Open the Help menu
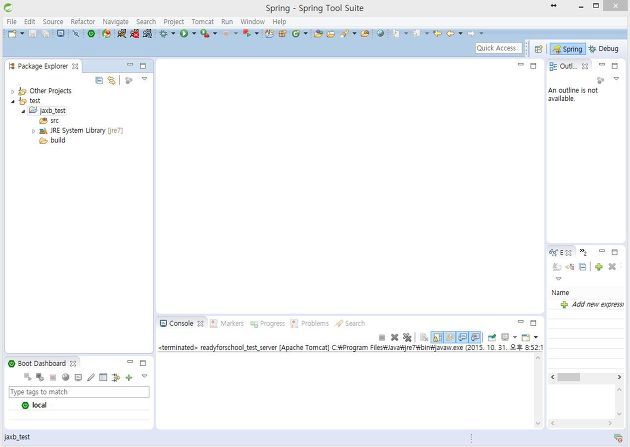Viewport: 630px width, 447px height. point(279,22)
